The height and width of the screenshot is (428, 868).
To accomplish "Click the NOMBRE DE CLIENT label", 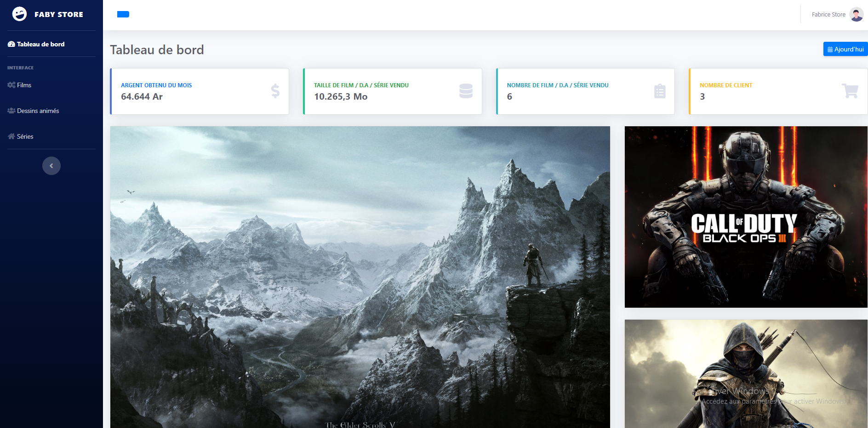I will pyautogui.click(x=726, y=85).
